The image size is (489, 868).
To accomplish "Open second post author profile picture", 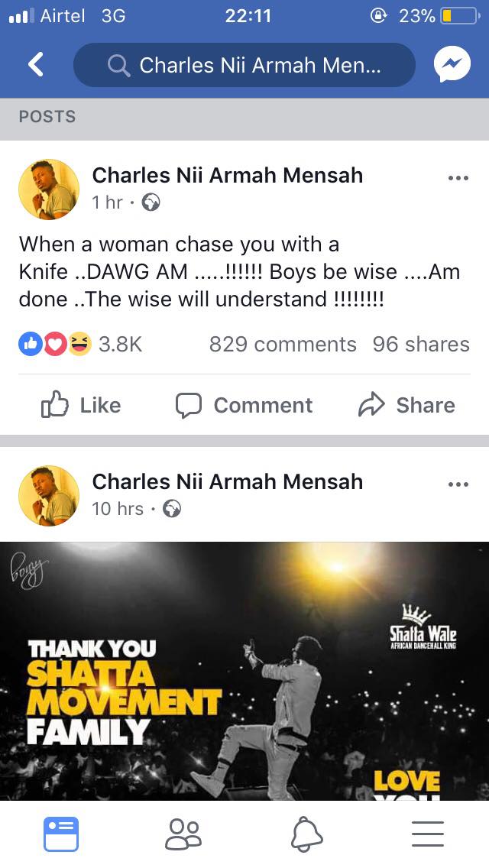I will click(49, 495).
